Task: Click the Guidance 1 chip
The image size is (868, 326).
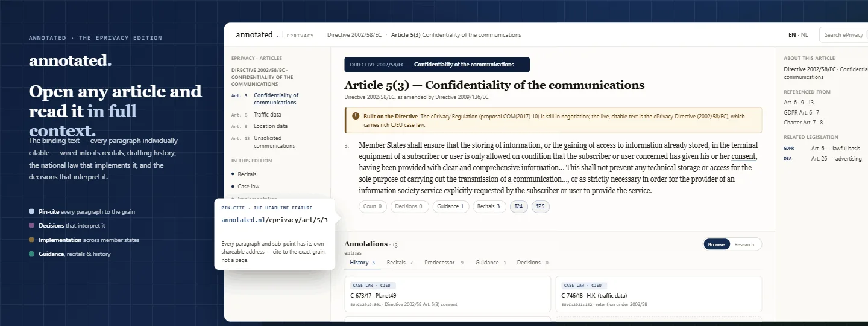Action: pyautogui.click(x=450, y=206)
